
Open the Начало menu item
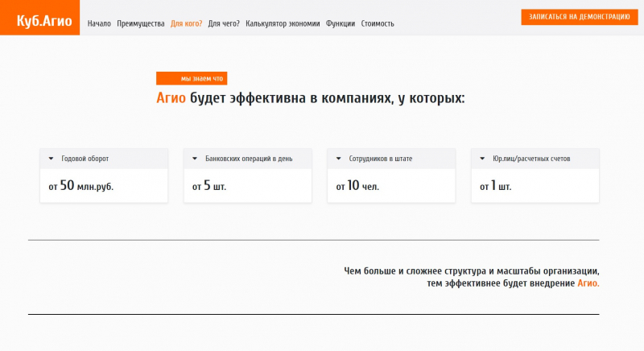(x=99, y=24)
